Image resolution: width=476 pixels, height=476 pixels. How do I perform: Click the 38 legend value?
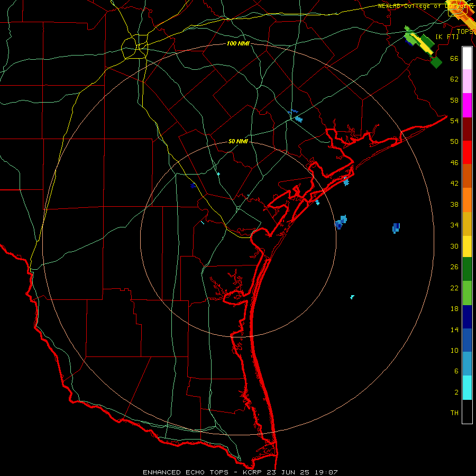[x=454, y=204]
